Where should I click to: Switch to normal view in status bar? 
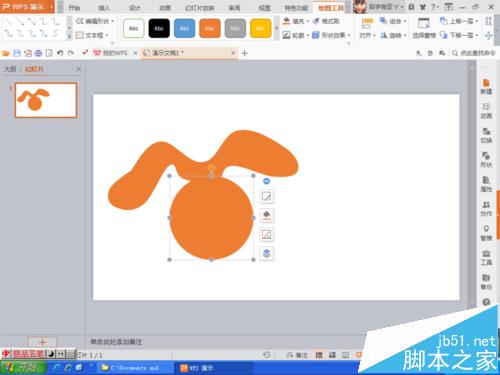pos(319,355)
